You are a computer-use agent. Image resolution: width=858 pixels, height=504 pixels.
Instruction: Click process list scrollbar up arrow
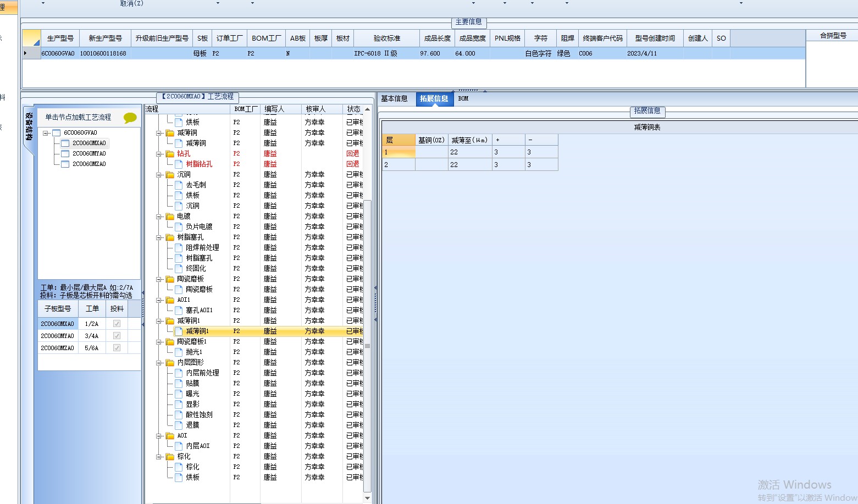point(368,109)
